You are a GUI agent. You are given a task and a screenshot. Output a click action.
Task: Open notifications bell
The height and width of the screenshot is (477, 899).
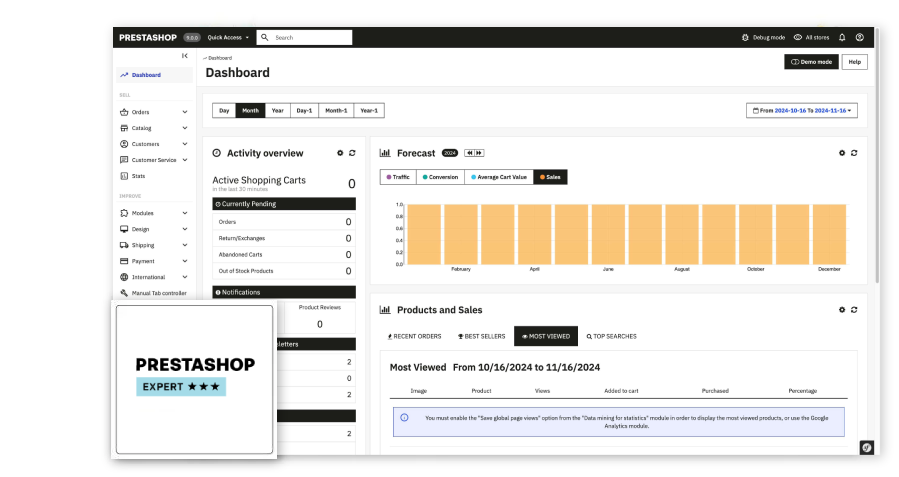(x=842, y=37)
